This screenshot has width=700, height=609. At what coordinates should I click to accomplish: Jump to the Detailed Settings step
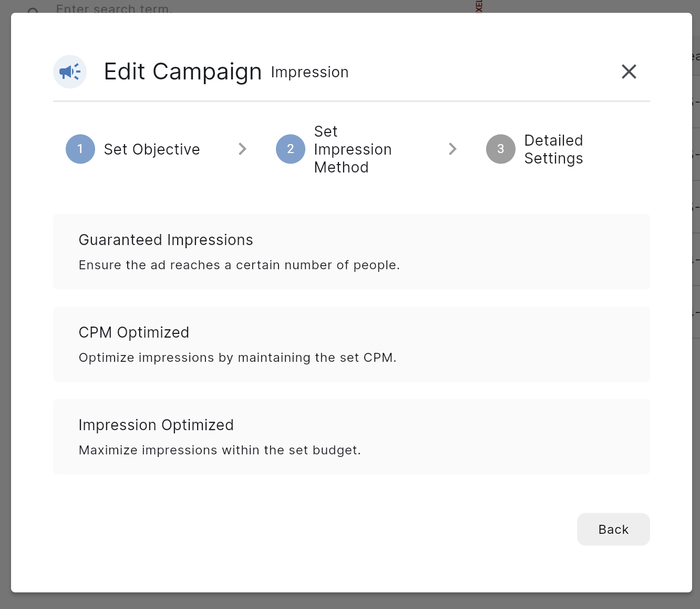coord(553,149)
